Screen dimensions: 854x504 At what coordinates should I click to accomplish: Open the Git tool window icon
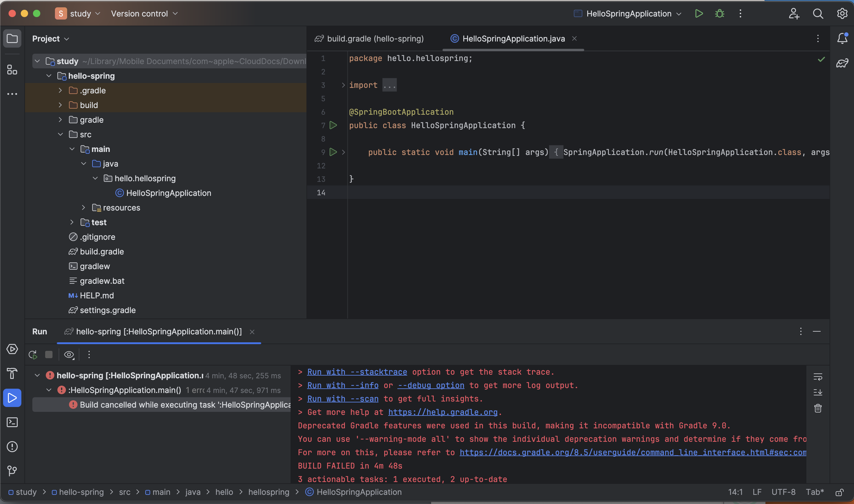[x=12, y=471]
